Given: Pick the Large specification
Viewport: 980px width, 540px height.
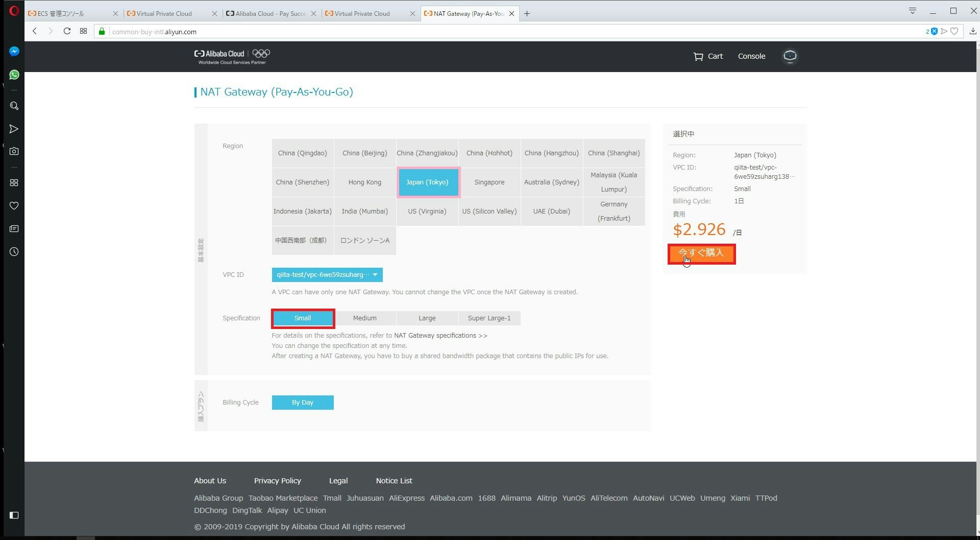Looking at the screenshot, I should pos(427,318).
